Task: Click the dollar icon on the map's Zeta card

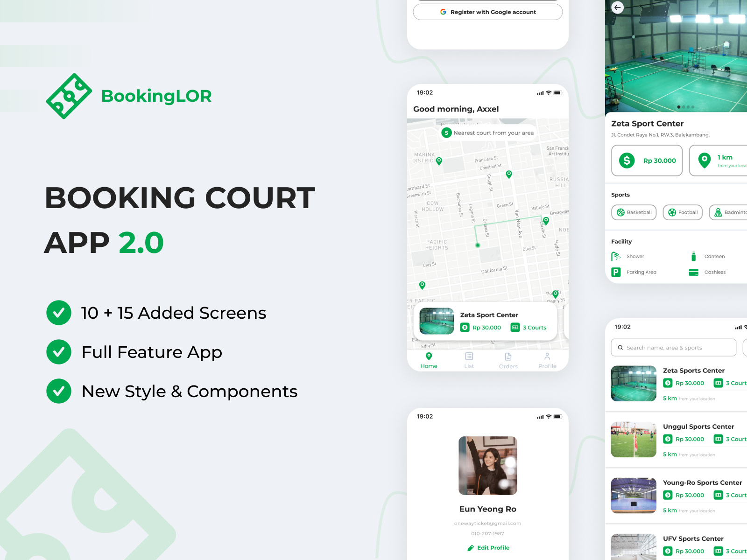Action: [465, 328]
